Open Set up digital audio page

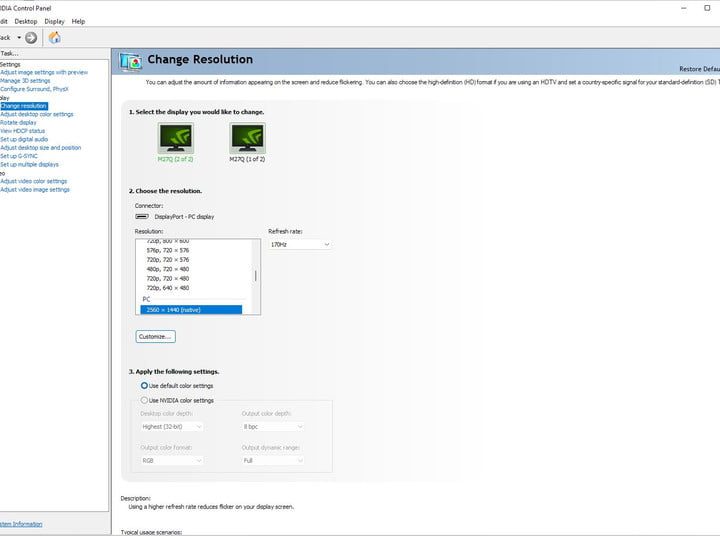[24, 139]
